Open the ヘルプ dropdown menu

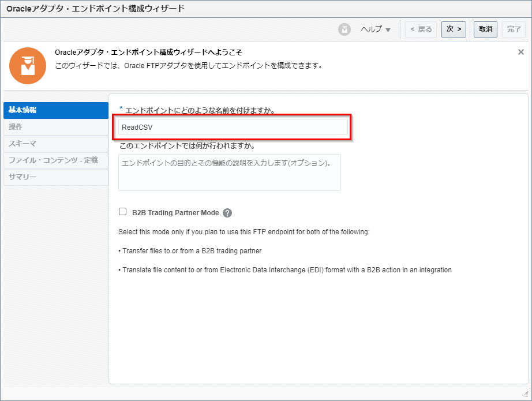point(376,29)
